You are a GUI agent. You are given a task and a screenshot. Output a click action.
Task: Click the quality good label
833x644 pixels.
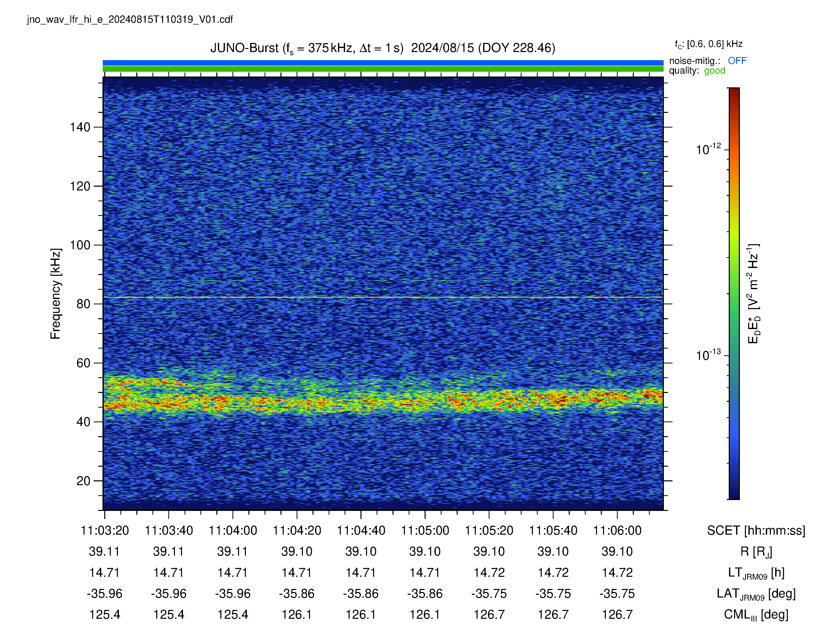[697, 70]
